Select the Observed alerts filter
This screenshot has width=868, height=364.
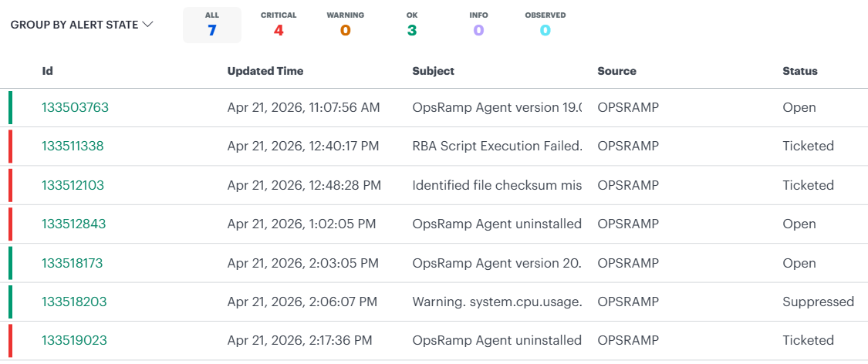point(545,25)
